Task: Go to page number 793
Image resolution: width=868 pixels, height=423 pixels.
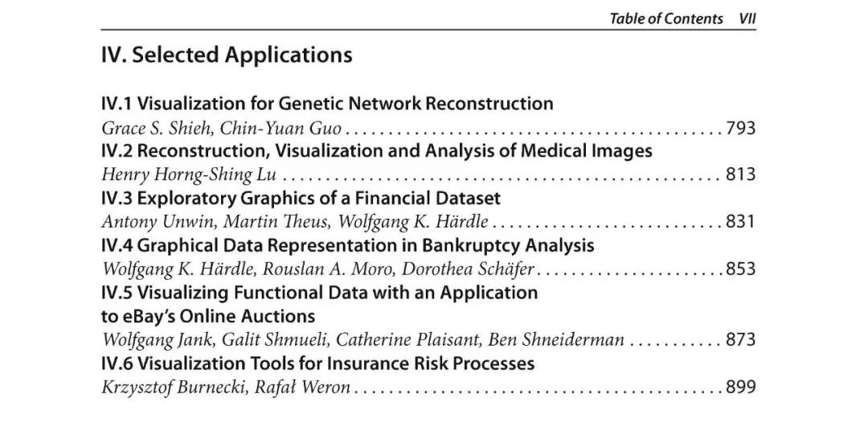Action: (x=740, y=128)
